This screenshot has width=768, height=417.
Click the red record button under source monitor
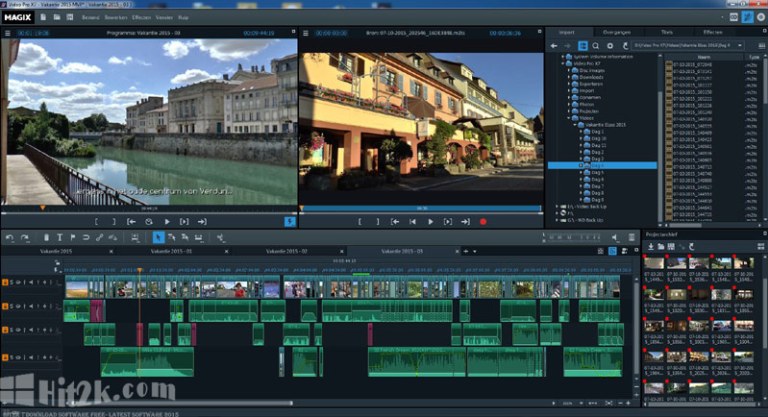click(483, 221)
